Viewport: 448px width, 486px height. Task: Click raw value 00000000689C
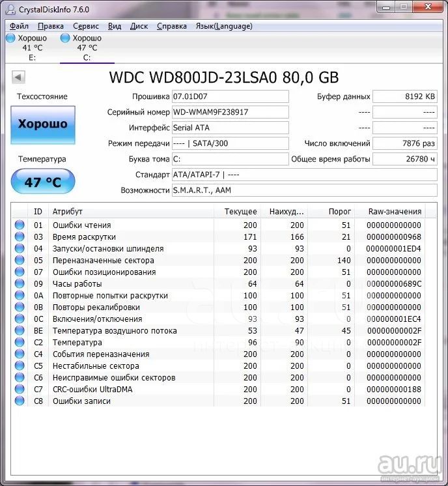tap(394, 283)
